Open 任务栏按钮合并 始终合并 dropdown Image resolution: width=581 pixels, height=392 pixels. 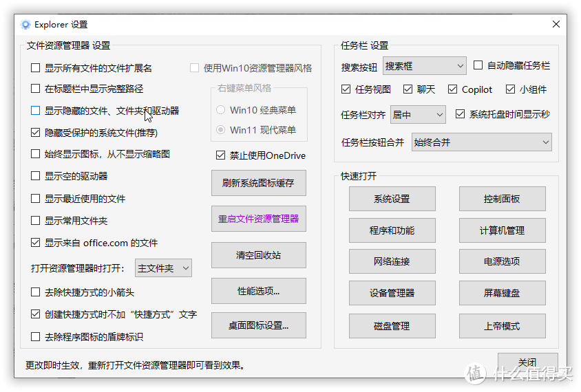click(482, 142)
